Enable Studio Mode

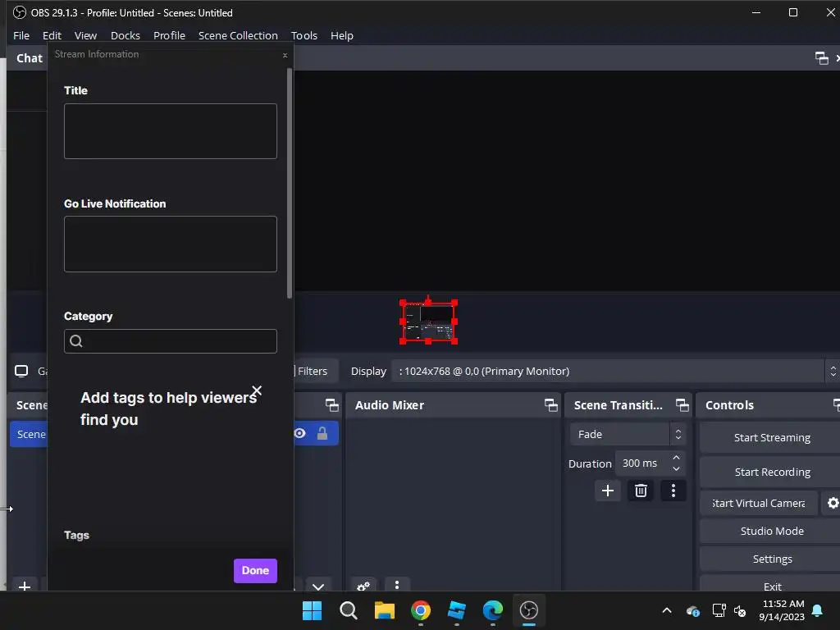point(771,531)
